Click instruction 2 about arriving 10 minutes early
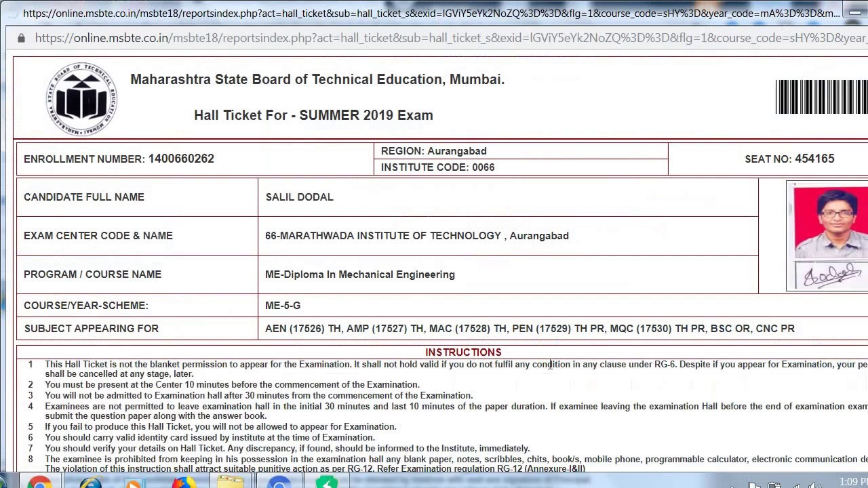The height and width of the screenshot is (488, 868). click(233, 385)
